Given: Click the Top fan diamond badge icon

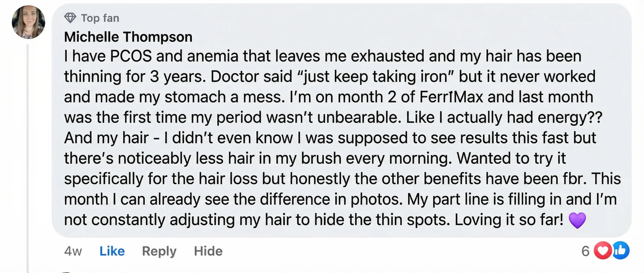Looking at the screenshot, I should coord(70,18).
